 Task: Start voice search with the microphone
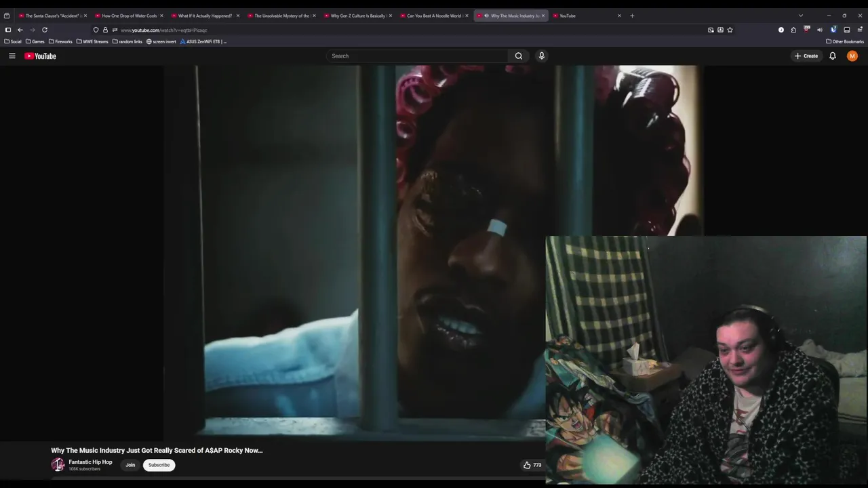(541, 56)
